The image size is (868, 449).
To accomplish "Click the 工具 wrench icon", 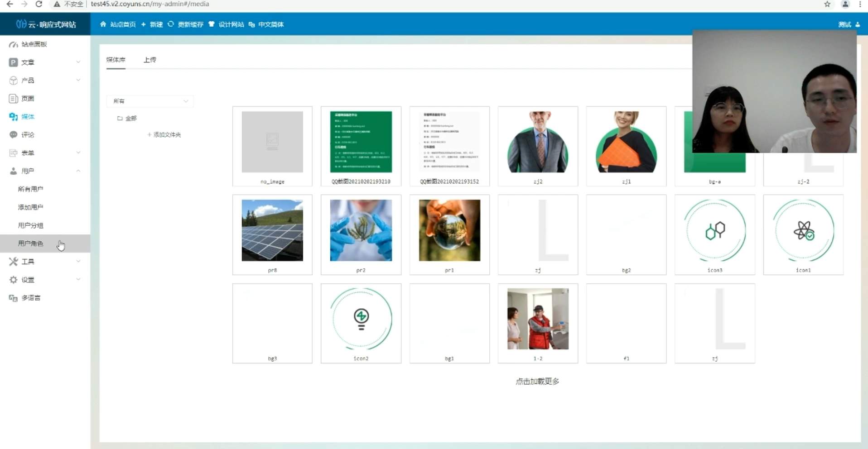I will tap(14, 262).
